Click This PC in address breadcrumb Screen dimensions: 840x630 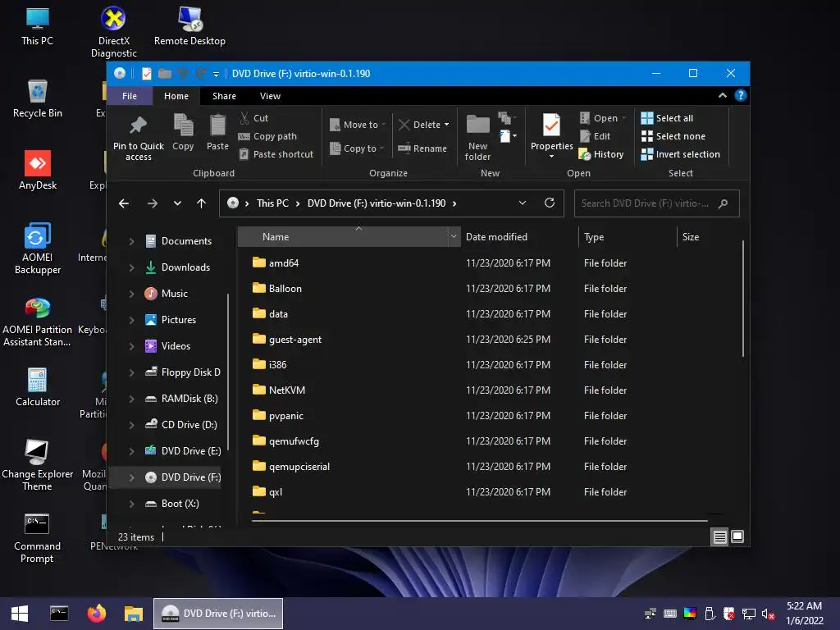point(272,203)
